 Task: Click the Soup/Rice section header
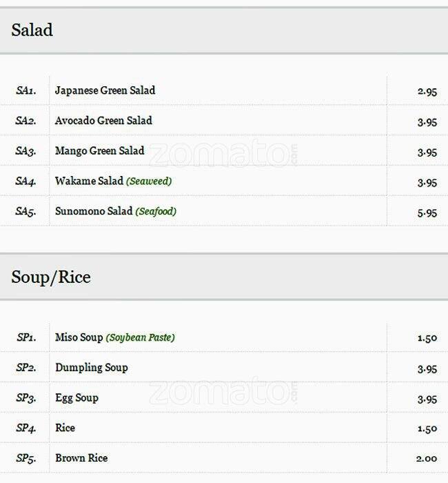point(51,277)
